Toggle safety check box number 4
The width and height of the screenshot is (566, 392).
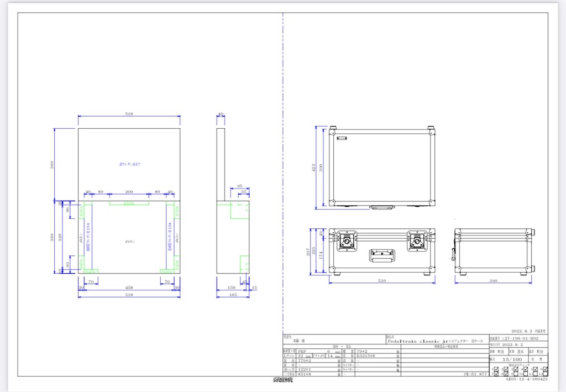(x=526, y=369)
